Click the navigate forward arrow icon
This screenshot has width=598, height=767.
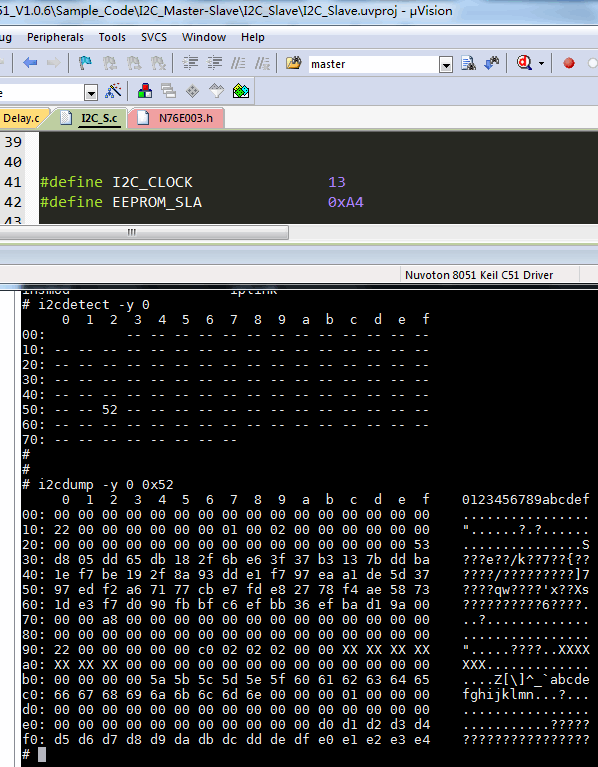(53, 63)
